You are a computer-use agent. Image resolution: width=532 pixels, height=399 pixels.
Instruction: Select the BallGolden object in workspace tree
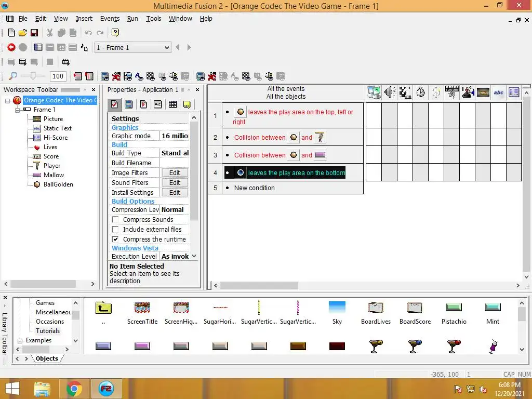pyautogui.click(x=58, y=184)
